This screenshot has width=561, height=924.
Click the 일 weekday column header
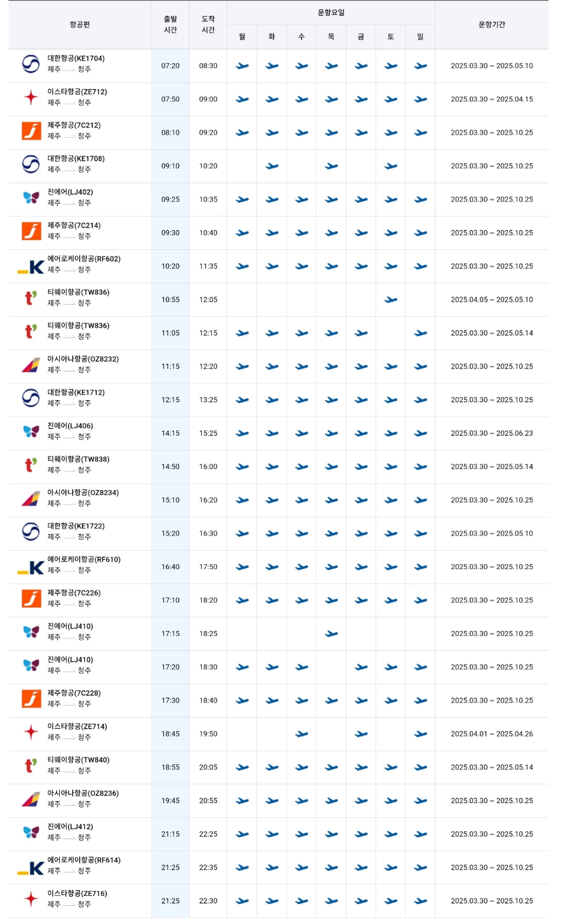[420, 37]
